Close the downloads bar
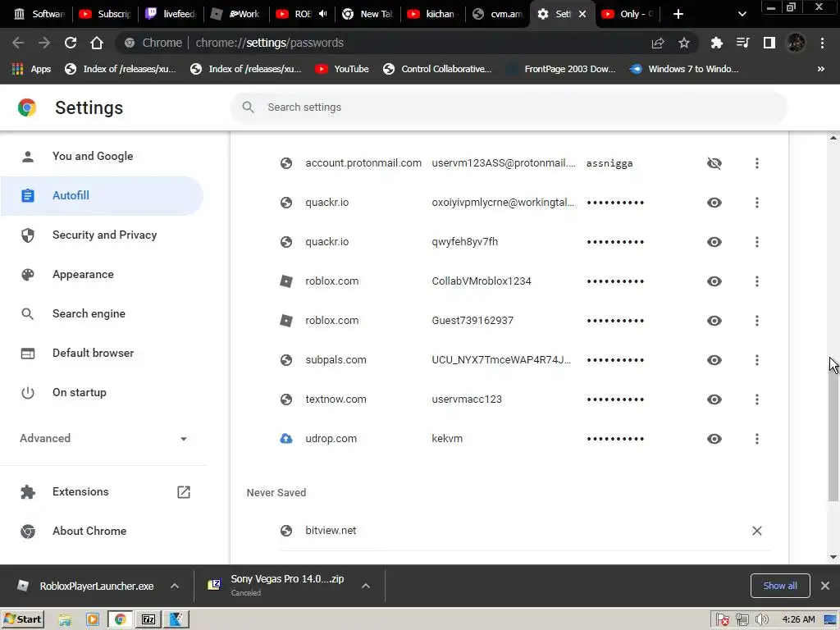The image size is (840, 630). click(x=825, y=586)
